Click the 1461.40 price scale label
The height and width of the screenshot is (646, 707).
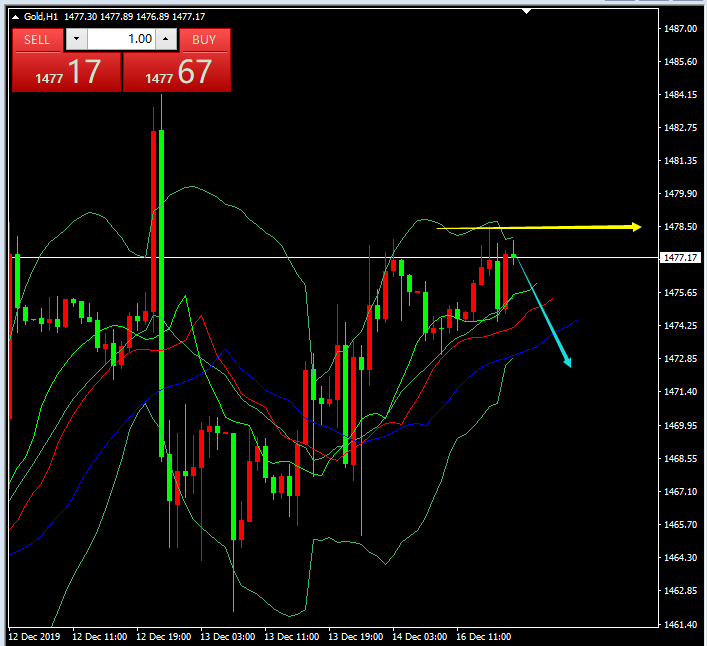(680, 624)
